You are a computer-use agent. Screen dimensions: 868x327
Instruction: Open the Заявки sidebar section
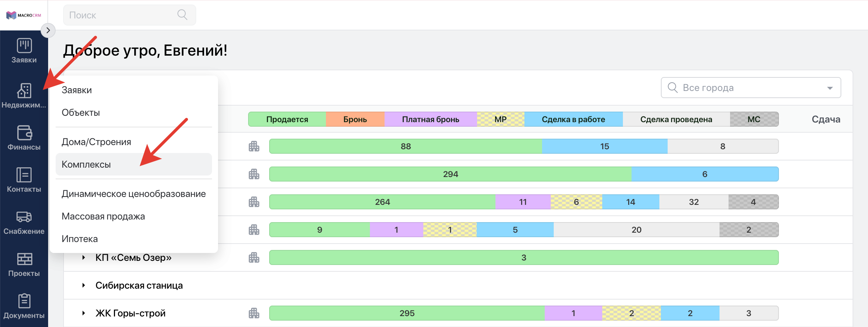pos(24,51)
